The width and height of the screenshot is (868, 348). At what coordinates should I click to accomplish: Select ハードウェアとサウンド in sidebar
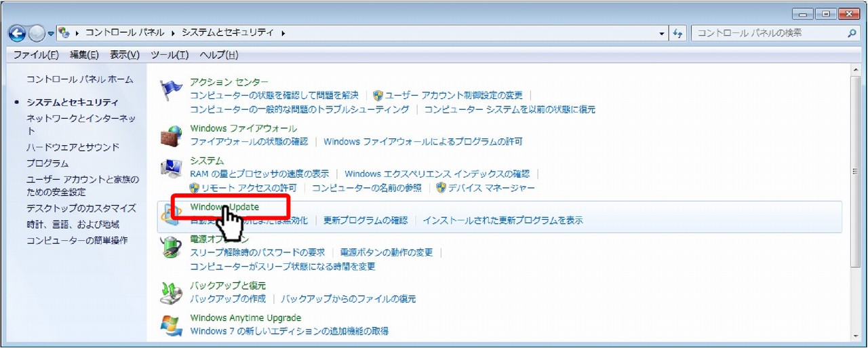coord(73,147)
